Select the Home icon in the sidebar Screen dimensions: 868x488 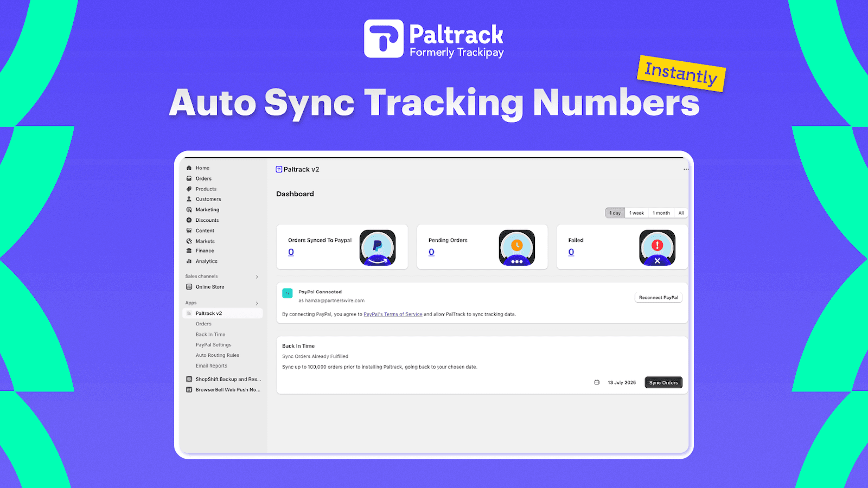coord(188,168)
